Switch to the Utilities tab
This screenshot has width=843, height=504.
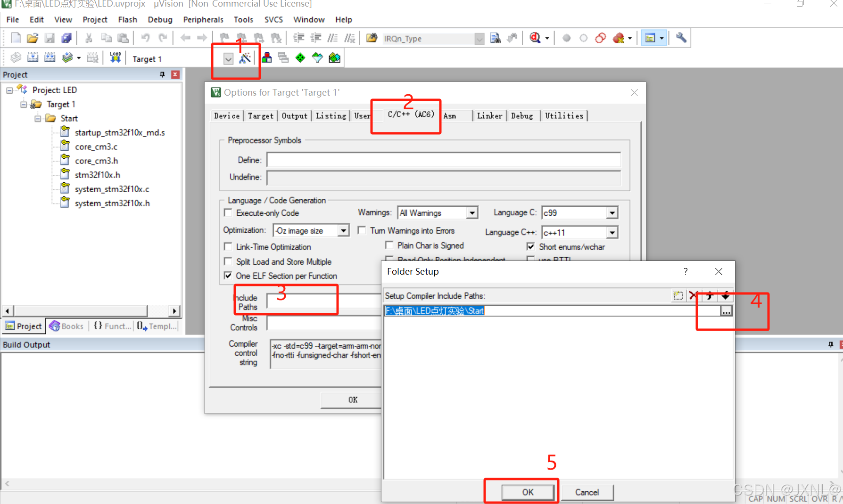[x=564, y=116]
